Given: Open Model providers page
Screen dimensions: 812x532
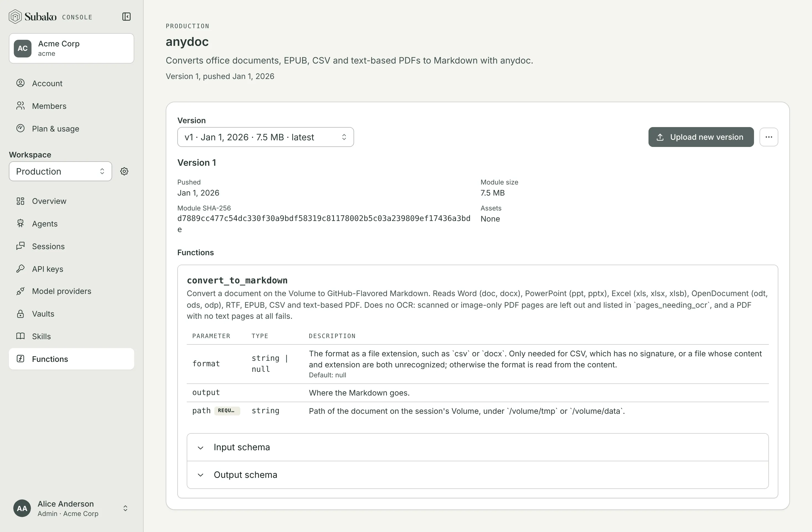Looking at the screenshot, I should coord(71,291).
